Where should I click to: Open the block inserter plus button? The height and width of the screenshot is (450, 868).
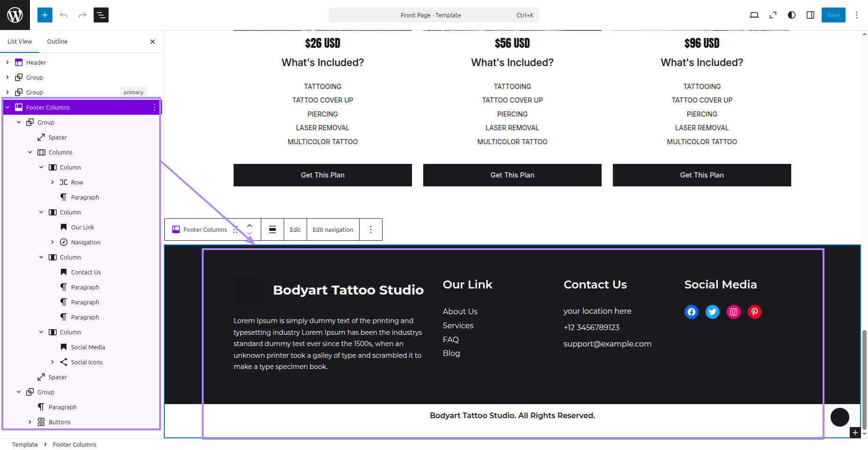point(45,15)
